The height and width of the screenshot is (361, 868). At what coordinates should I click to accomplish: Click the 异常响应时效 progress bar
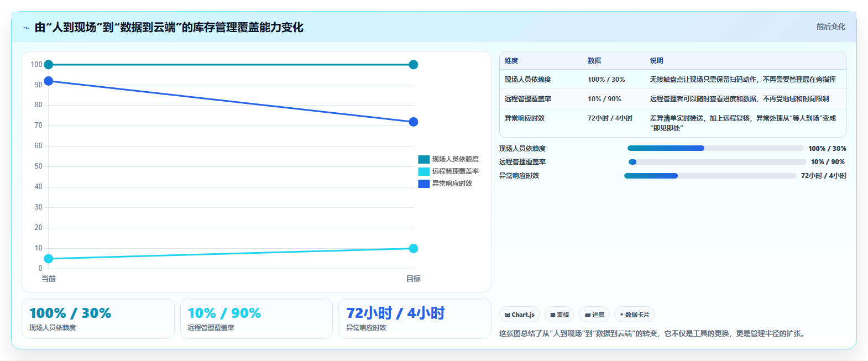[710, 176]
